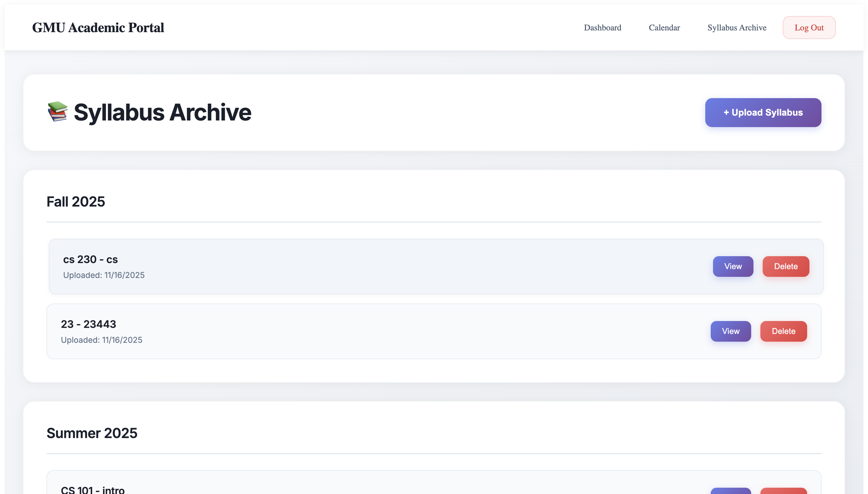Open the Dashboard page
Screen dimensions: 868x494
point(602,28)
